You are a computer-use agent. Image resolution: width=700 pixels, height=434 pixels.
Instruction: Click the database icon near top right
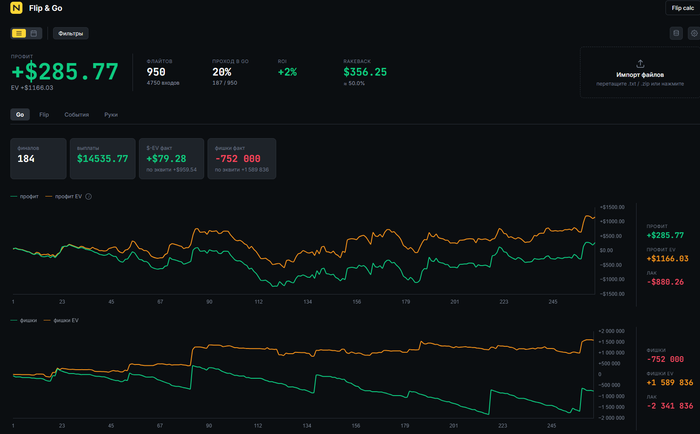coord(676,33)
